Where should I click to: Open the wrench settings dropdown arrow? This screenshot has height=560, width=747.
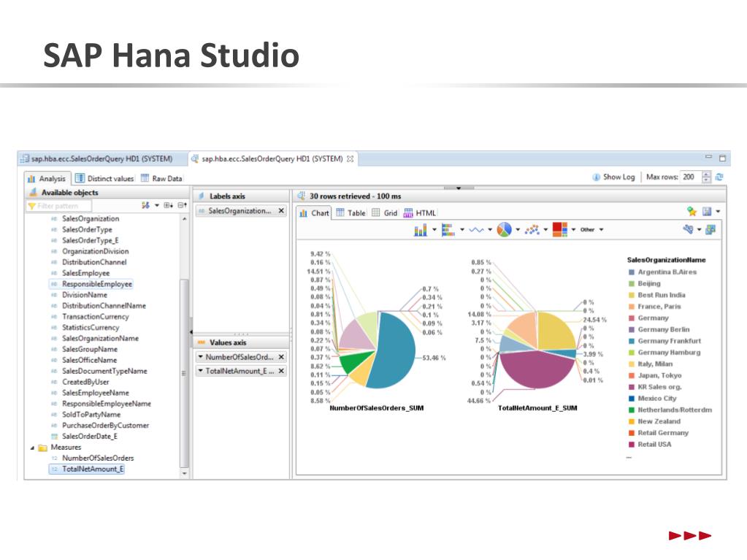[x=699, y=229]
